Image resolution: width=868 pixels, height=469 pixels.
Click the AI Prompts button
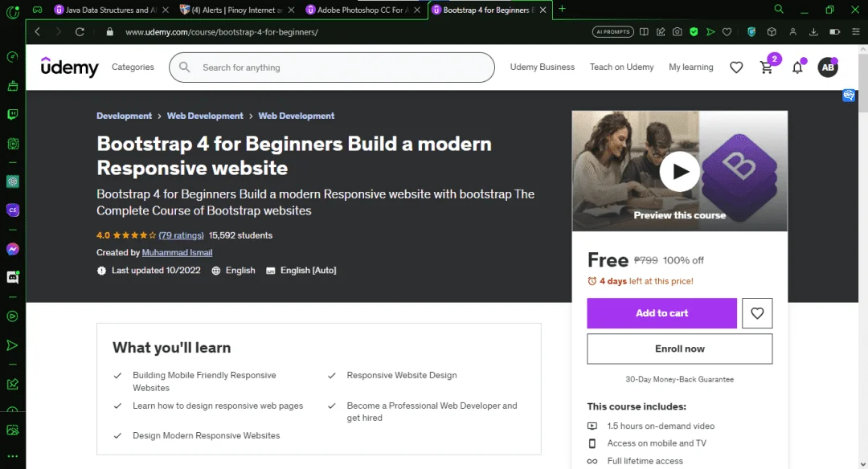tap(612, 31)
